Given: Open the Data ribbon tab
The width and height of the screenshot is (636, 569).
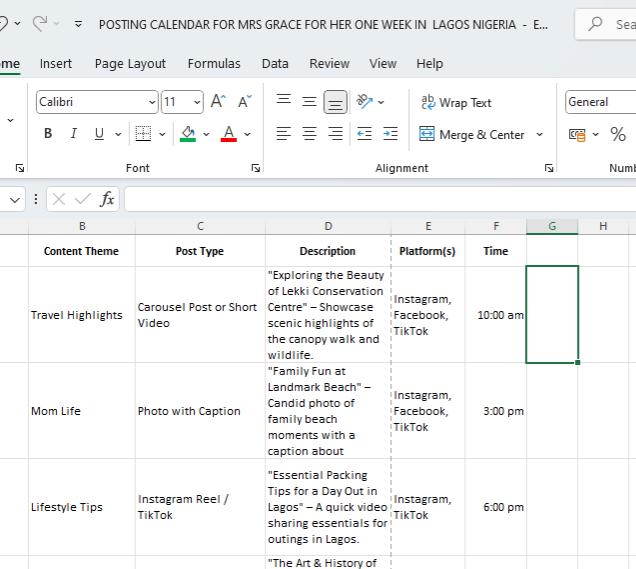Looking at the screenshot, I should 275,64.
